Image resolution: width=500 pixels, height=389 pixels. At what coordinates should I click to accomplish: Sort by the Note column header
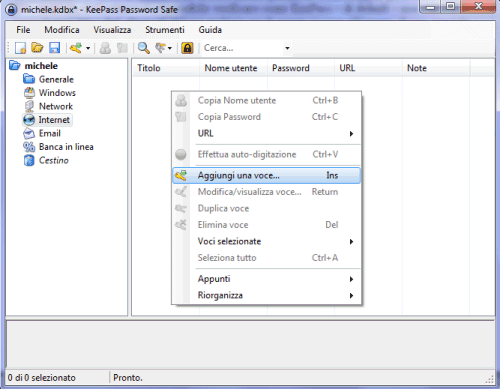[436, 68]
